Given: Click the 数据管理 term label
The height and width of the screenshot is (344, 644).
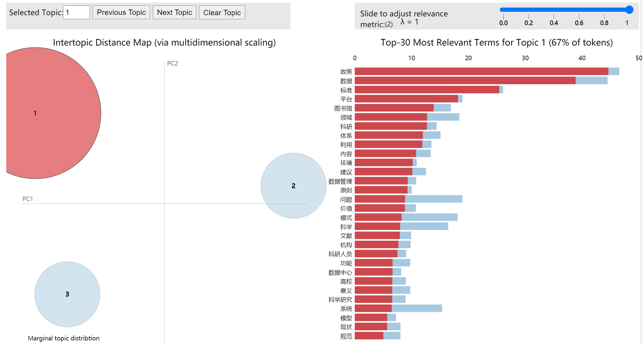Looking at the screenshot, I should (x=340, y=181).
